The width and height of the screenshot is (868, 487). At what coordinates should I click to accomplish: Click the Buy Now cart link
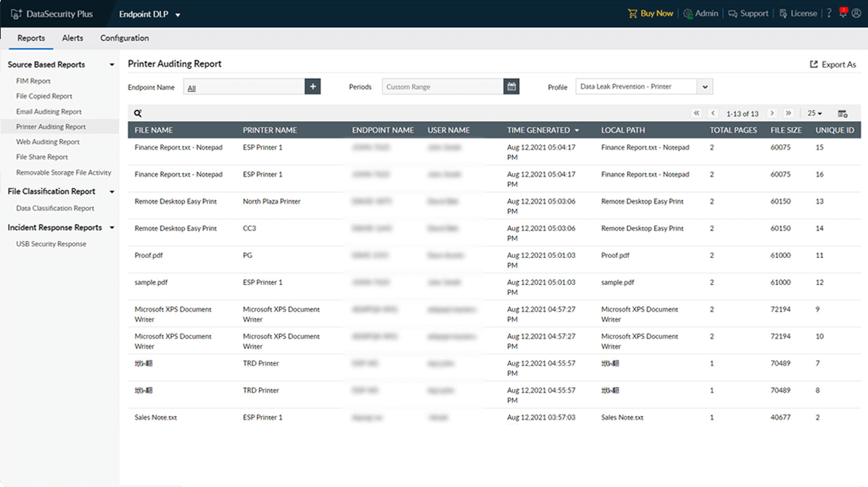coord(650,13)
